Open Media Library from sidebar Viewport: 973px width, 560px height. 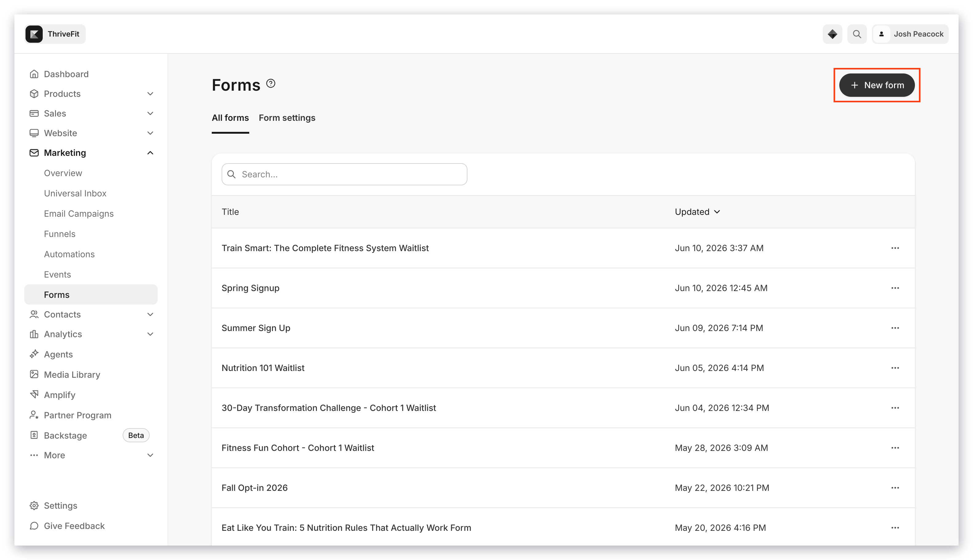pos(72,374)
